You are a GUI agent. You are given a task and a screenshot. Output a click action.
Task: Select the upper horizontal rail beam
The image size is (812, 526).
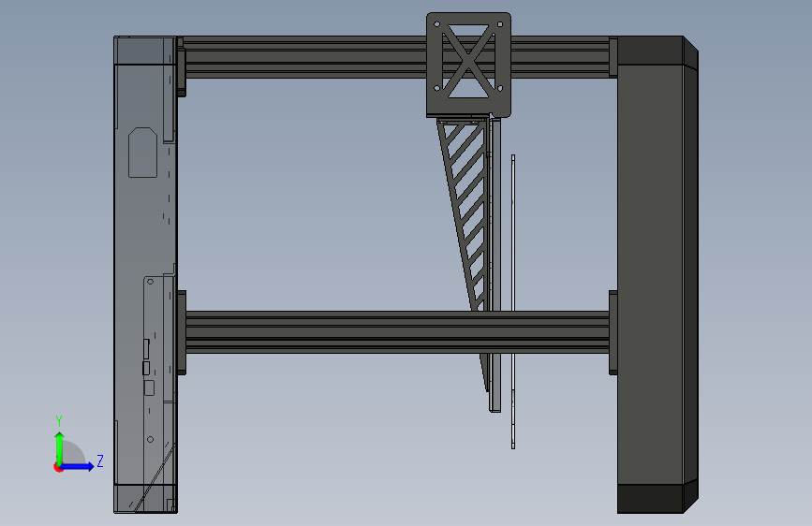pos(397,57)
